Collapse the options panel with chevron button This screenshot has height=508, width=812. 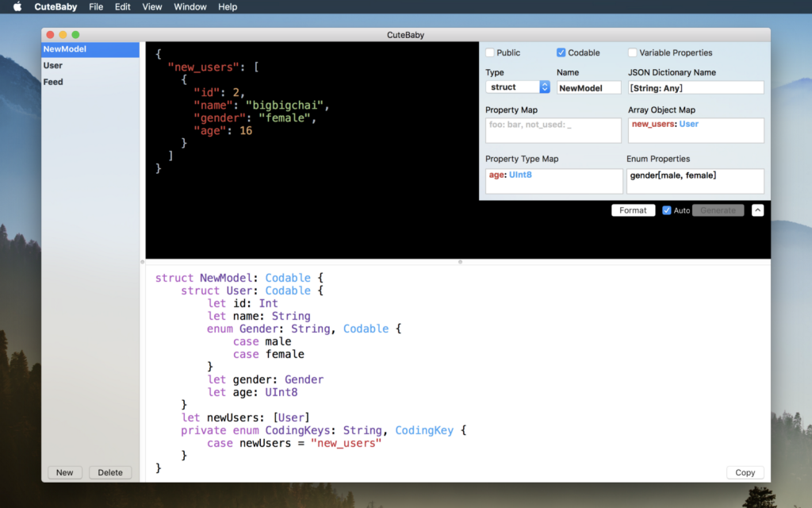[x=757, y=210]
